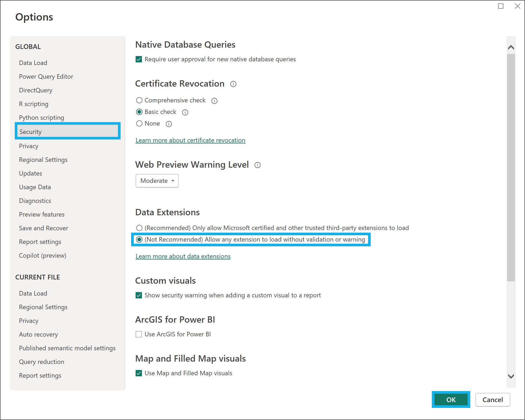Open Current File Privacy settings
The image size is (525, 420).
pos(29,321)
